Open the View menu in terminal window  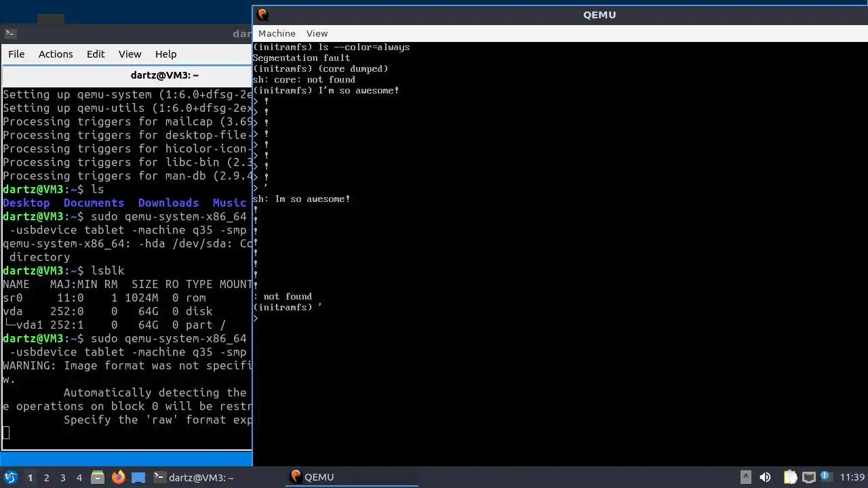tap(130, 54)
